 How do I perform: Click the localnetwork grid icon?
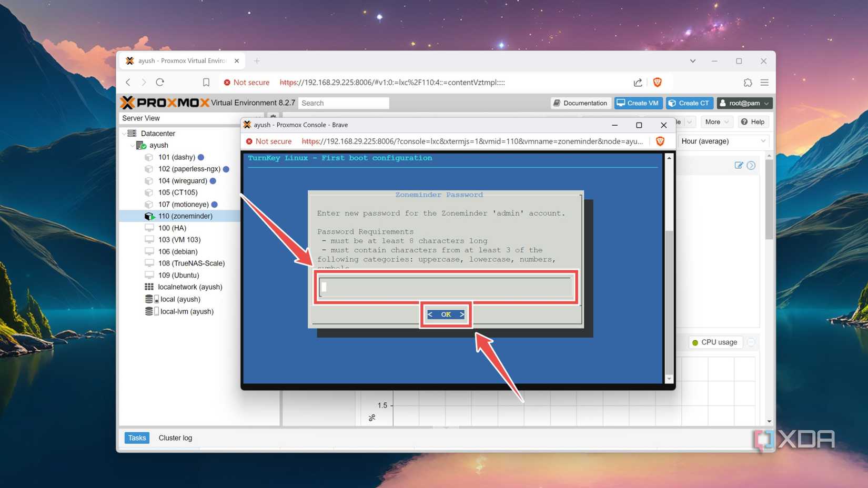click(x=149, y=287)
